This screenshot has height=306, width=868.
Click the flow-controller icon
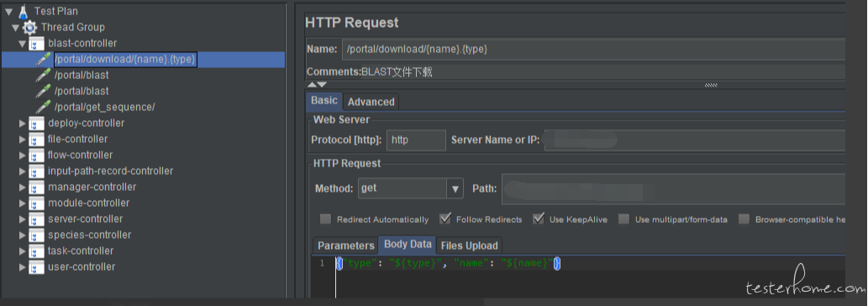coord(36,156)
